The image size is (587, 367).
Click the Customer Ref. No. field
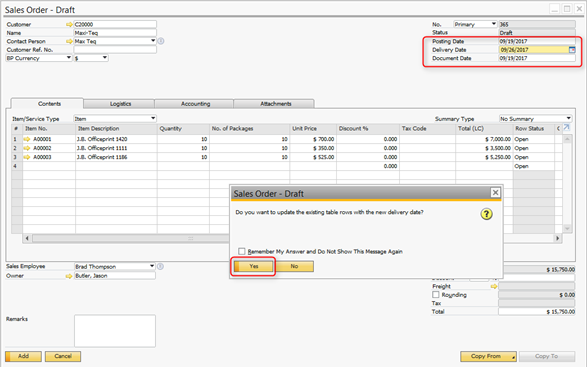point(115,49)
